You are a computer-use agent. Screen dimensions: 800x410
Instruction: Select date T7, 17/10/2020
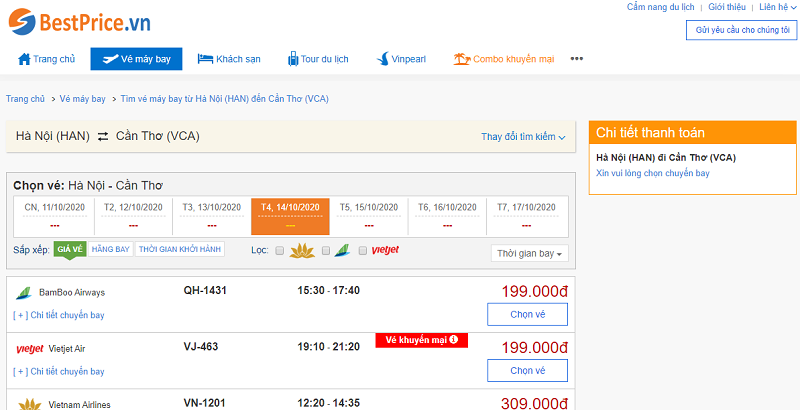pos(527,216)
